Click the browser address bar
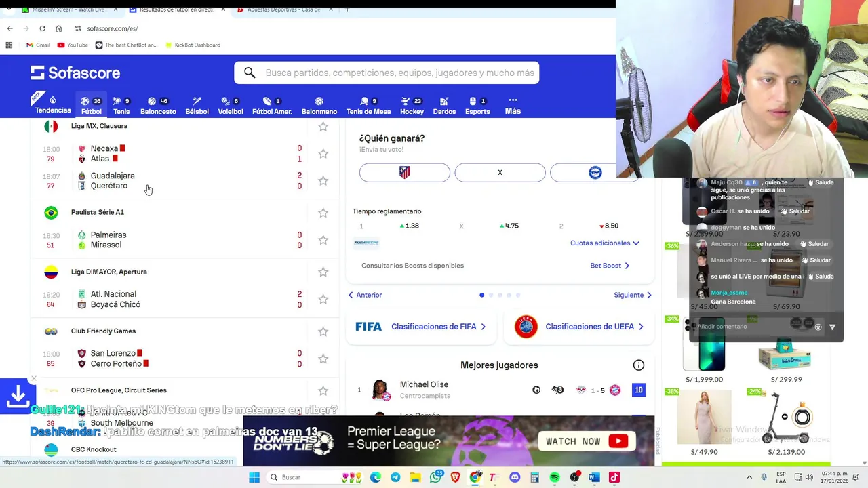 tap(339, 28)
